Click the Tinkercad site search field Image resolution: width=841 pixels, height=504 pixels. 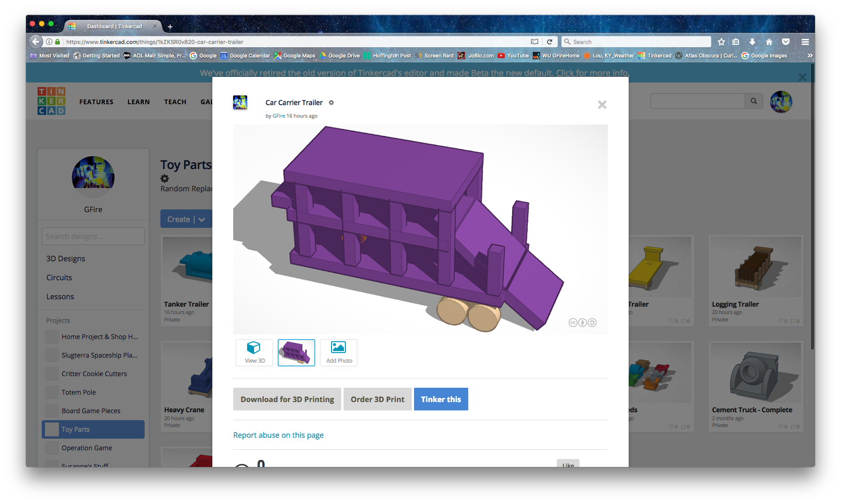tap(697, 101)
